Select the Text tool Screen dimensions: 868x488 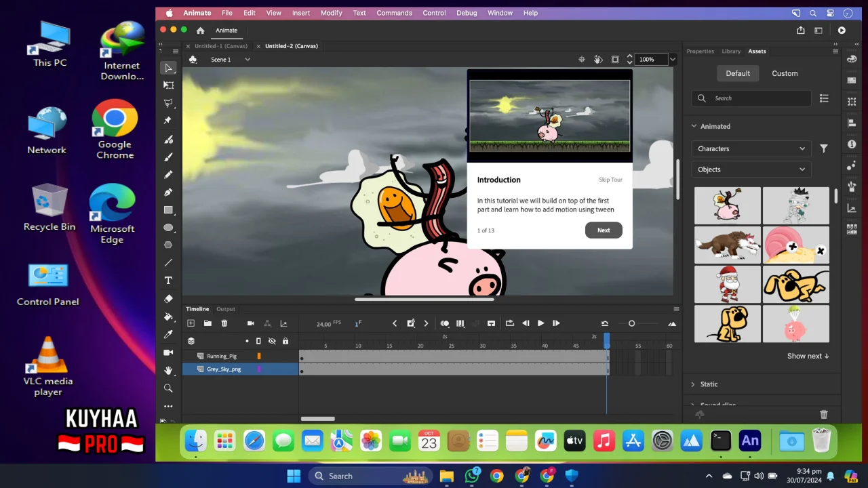[168, 281]
